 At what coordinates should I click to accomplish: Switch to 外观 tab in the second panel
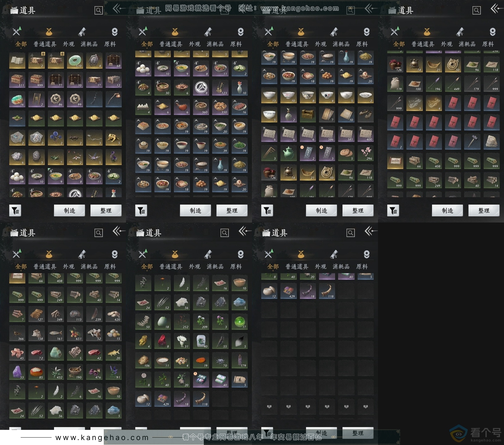coord(195,44)
